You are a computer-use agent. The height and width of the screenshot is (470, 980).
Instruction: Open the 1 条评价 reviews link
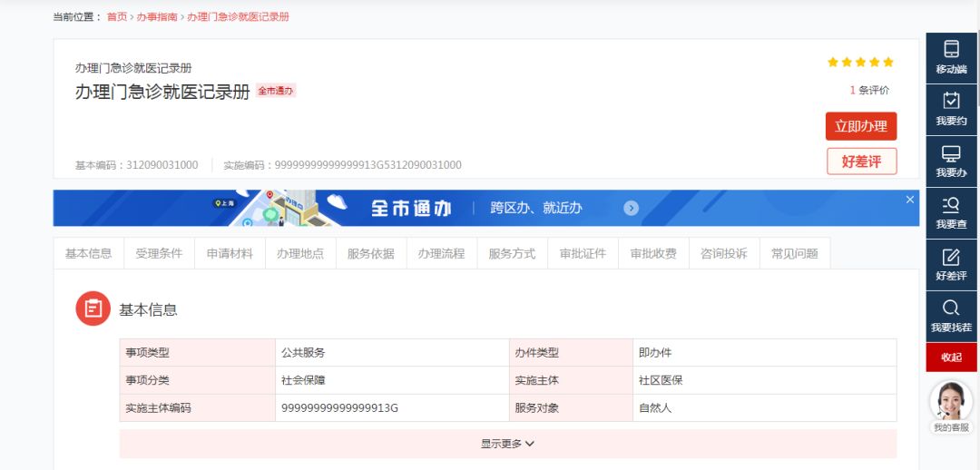(869, 90)
